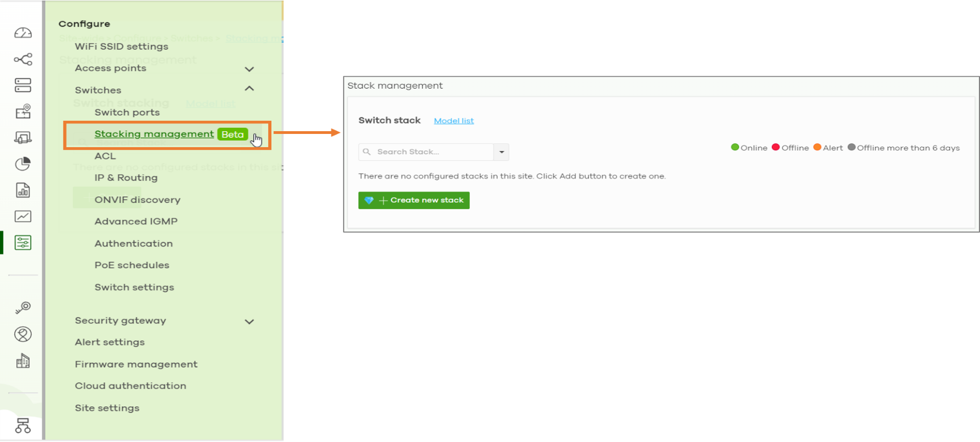Open the Search Stack dropdown arrow
The image size is (980, 442).
[x=502, y=152]
